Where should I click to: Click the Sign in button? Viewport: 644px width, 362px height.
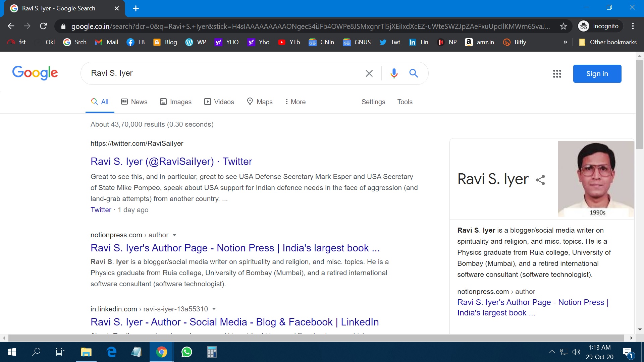pyautogui.click(x=597, y=74)
